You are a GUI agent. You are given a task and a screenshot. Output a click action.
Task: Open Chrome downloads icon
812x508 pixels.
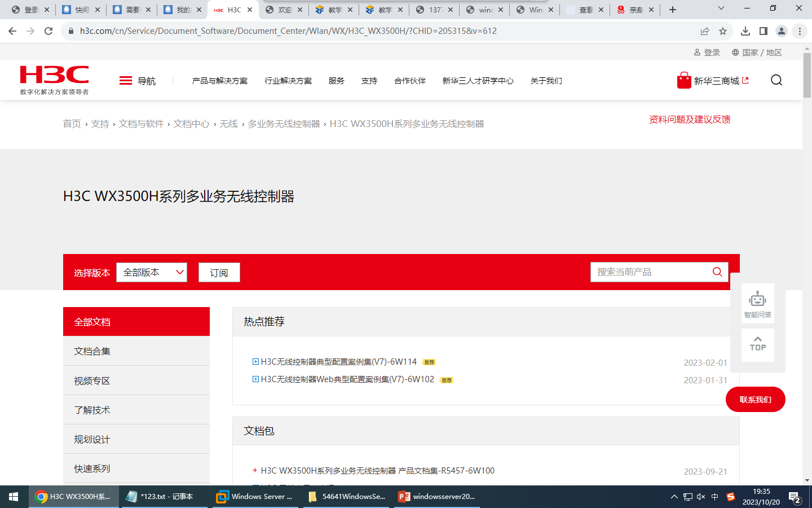coord(745,31)
